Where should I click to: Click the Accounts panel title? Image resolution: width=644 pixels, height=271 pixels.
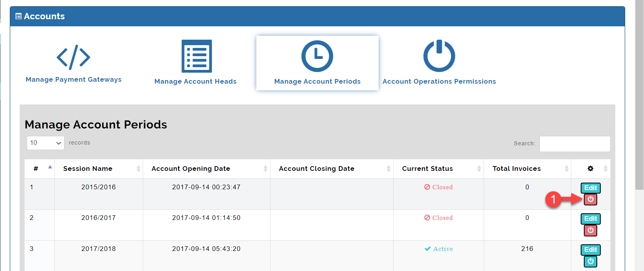(44, 16)
